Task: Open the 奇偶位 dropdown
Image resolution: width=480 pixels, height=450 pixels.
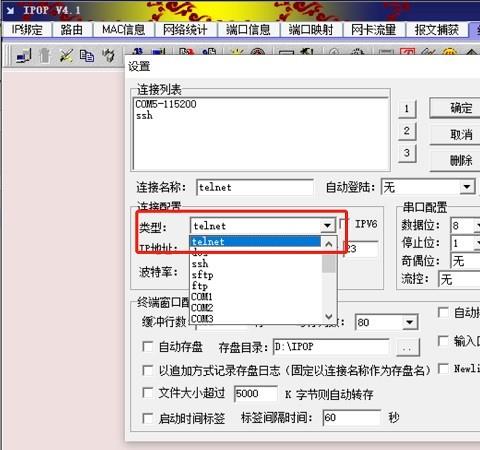Action: click(466, 261)
